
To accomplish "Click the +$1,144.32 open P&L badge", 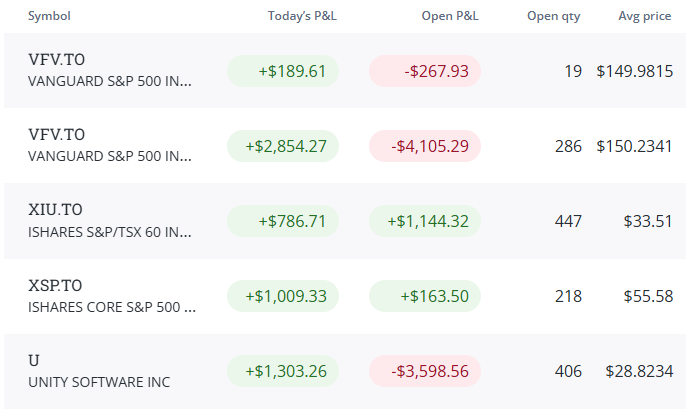I will pos(425,221).
